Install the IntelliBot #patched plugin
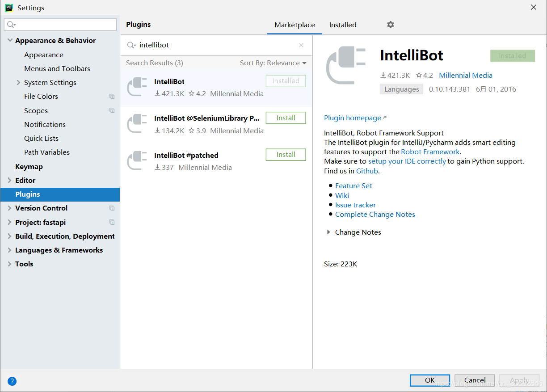Image resolution: width=547 pixels, height=392 pixels. (286, 155)
